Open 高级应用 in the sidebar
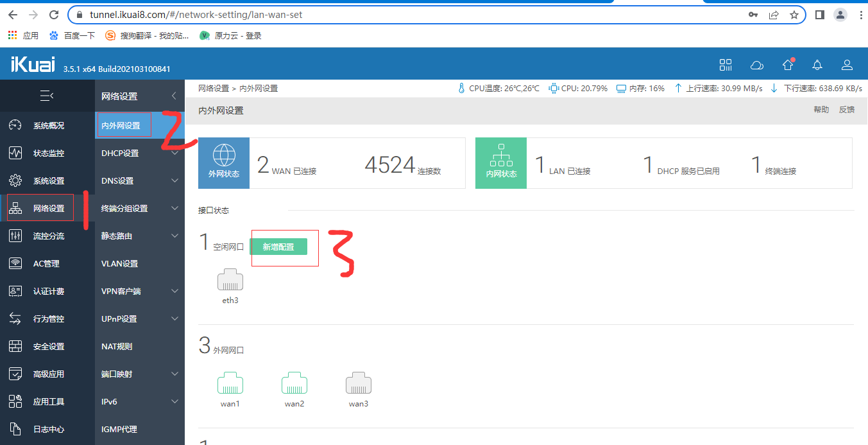This screenshot has height=445, width=868. [47, 374]
